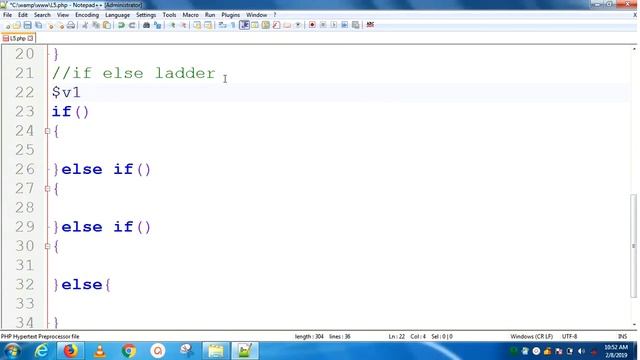Click the '//if else ladder' comment line
The width and height of the screenshot is (640, 360).
[133, 73]
